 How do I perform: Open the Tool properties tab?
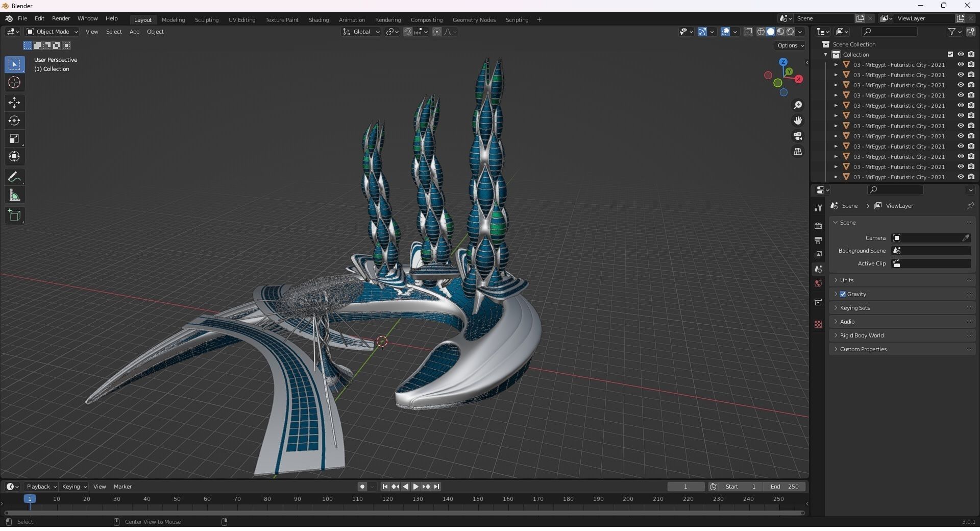(818, 208)
